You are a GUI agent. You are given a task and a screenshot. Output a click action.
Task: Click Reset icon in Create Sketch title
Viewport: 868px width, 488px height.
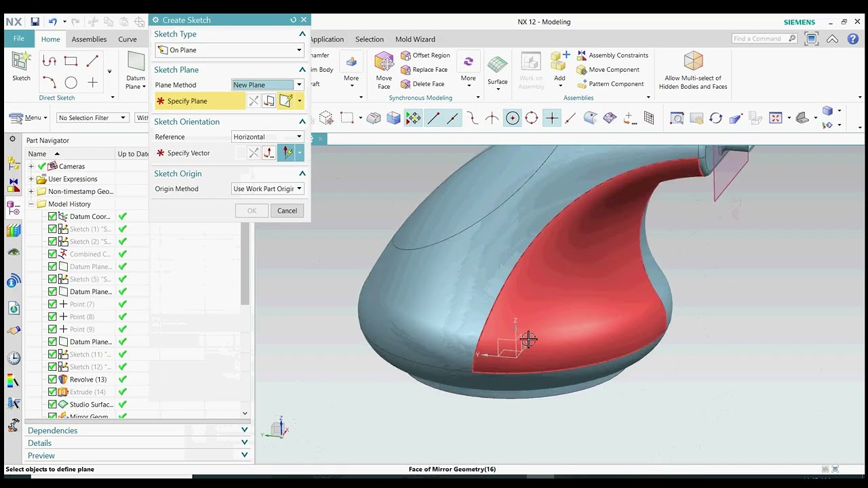293,20
